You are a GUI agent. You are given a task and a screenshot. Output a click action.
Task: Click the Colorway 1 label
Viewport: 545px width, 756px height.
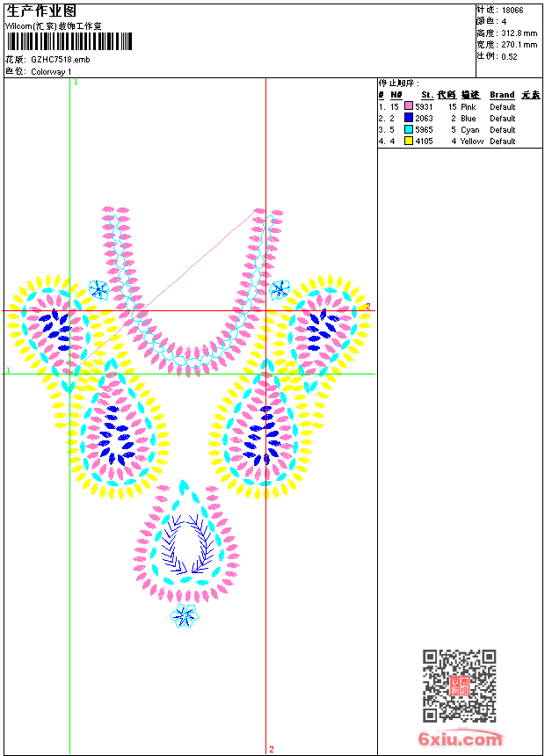(51, 72)
